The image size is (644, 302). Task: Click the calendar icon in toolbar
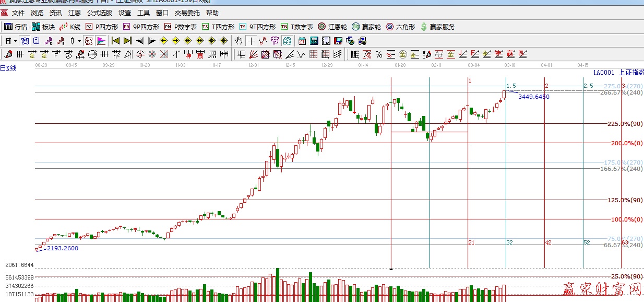coord(302,41)
